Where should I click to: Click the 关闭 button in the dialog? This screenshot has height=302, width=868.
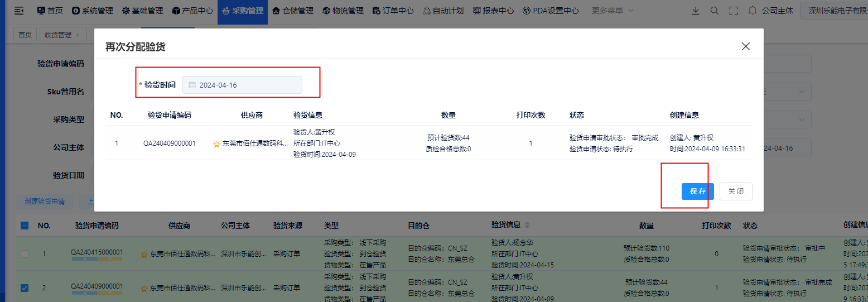(x=736, y=191)
